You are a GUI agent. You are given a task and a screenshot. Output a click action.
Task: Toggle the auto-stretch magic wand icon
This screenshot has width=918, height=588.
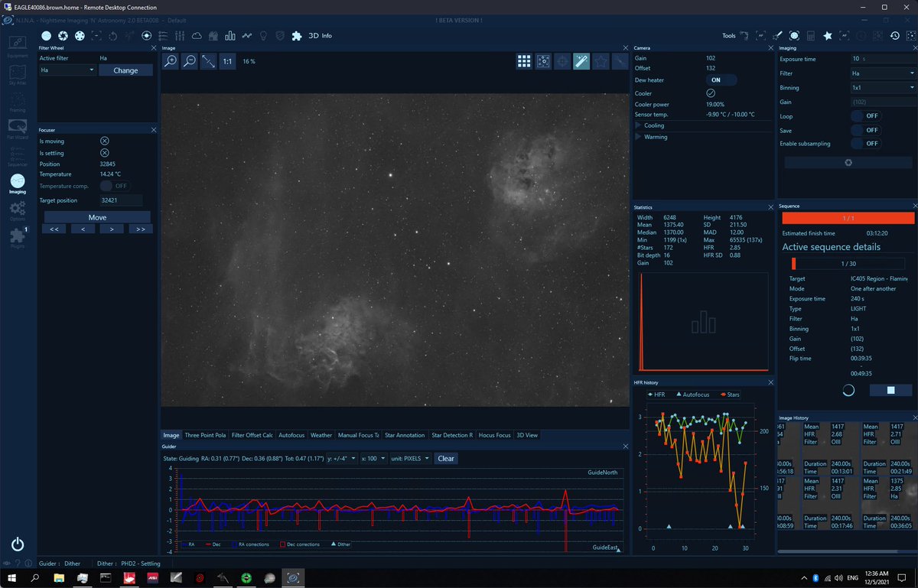coord(581,61)
